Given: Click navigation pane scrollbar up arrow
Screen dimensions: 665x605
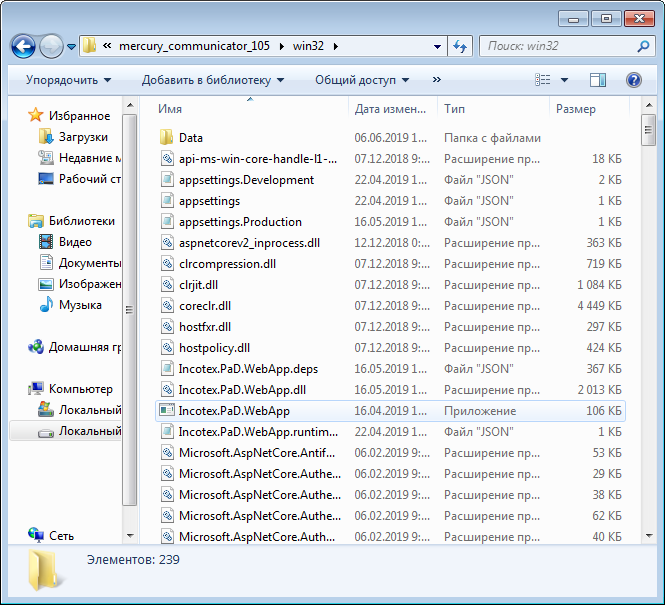Looking at the screenshot, I should (x=130, y=105).
